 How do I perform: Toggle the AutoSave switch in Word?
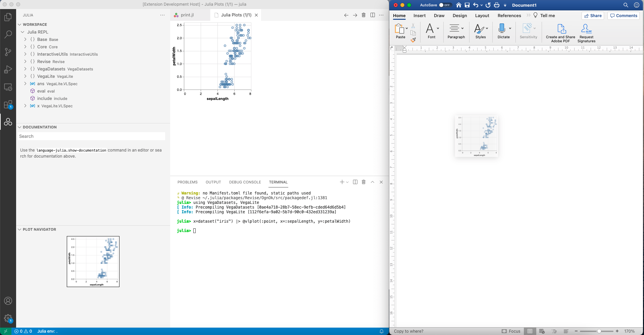(446, 5)
